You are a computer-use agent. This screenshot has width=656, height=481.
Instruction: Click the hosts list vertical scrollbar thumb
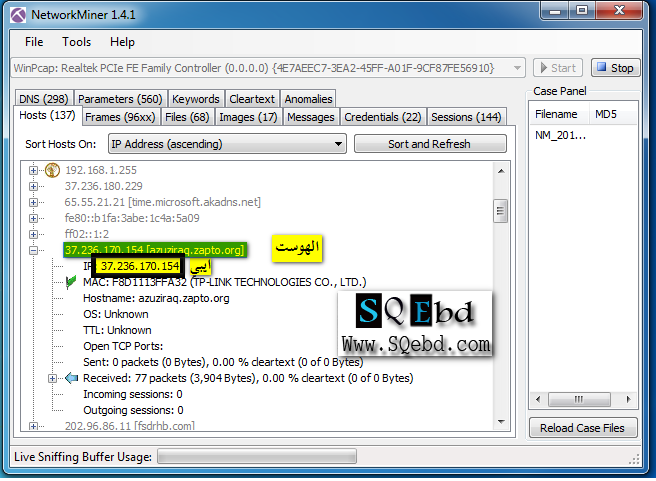coord(500,212)
